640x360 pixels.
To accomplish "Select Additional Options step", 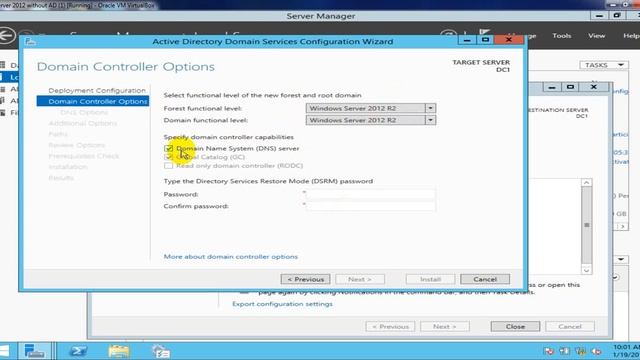I will click(x=83, y=123).
